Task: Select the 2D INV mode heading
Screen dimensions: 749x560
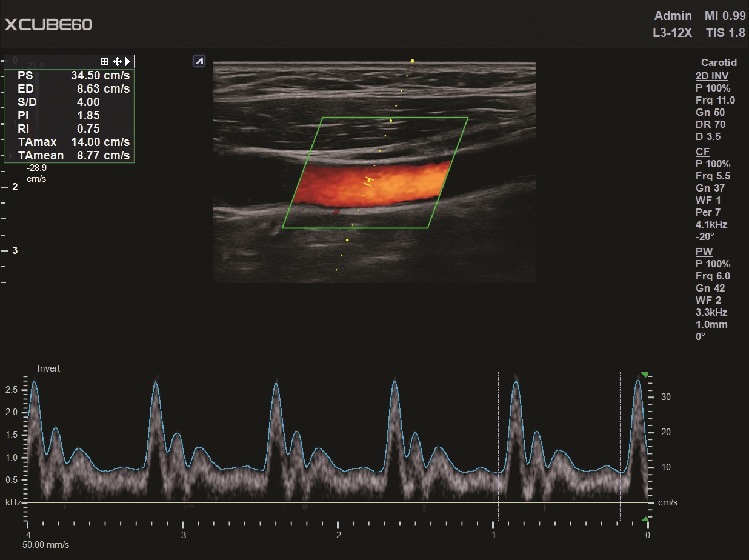Action: click(711, 76)
